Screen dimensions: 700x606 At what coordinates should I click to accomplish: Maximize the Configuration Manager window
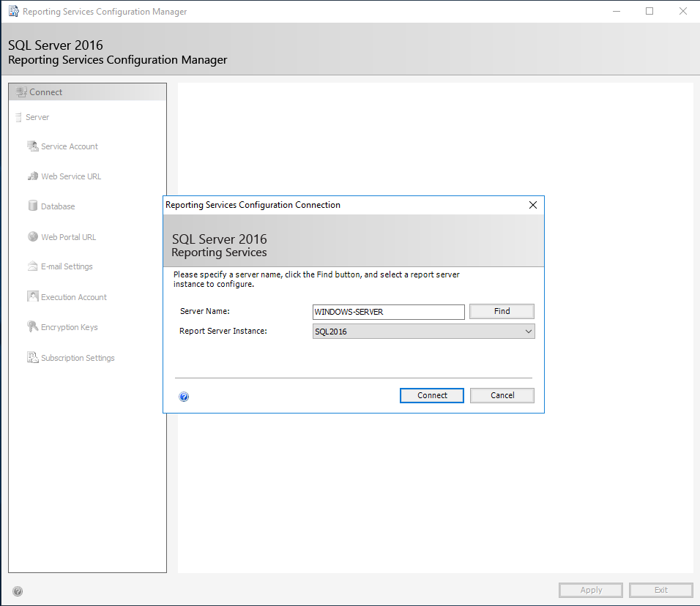pos(649,12)
